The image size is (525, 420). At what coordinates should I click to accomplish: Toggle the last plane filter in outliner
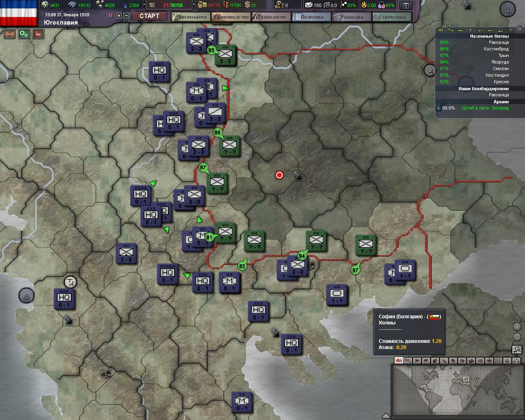(511, 30)
